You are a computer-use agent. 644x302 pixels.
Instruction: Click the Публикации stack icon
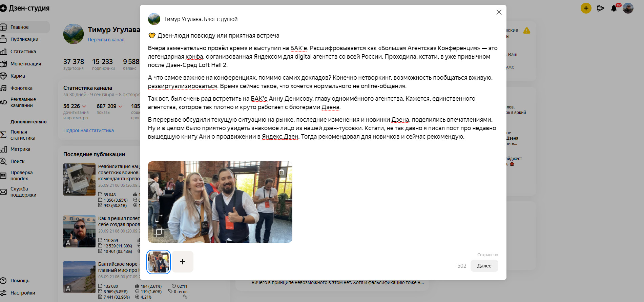[x=3, y=39]
